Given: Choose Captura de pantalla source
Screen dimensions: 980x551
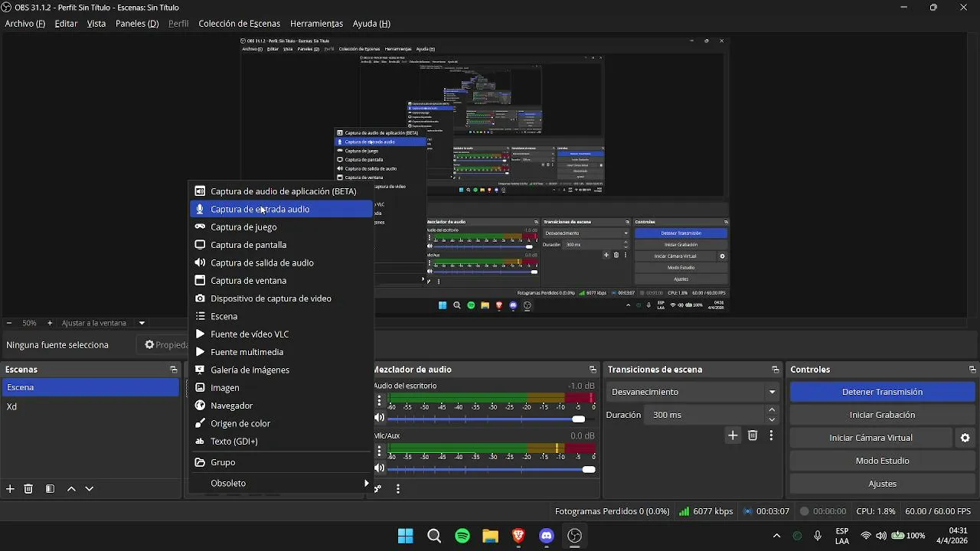Looking at the screenshot, I should coord(280,245).
